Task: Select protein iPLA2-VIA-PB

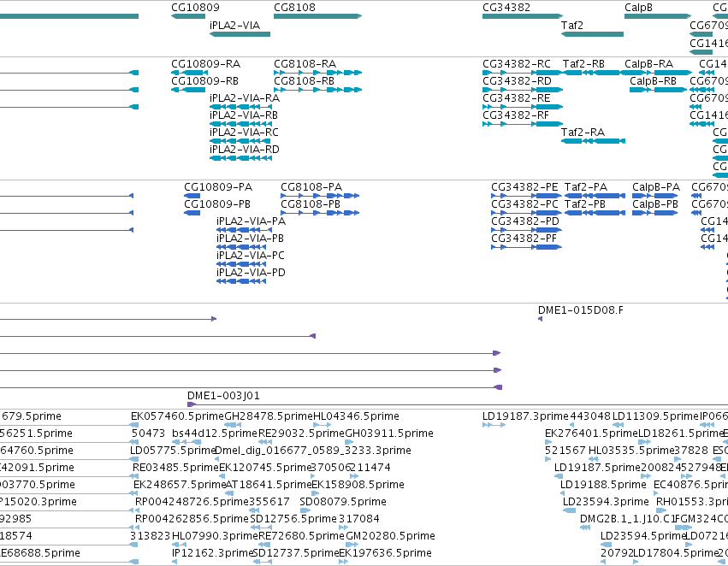Action: click(x=251, y=239)
